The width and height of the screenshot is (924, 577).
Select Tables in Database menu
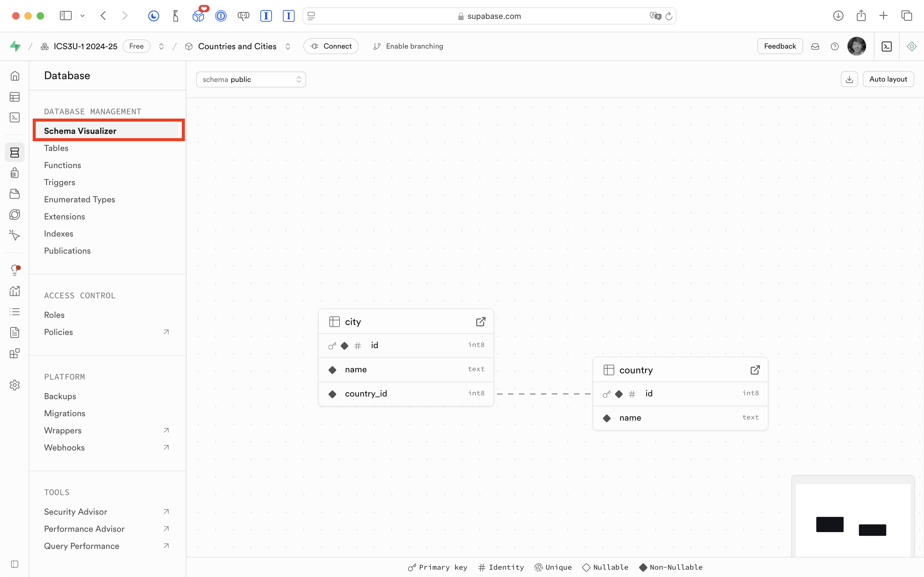click(x=56, y=148)
